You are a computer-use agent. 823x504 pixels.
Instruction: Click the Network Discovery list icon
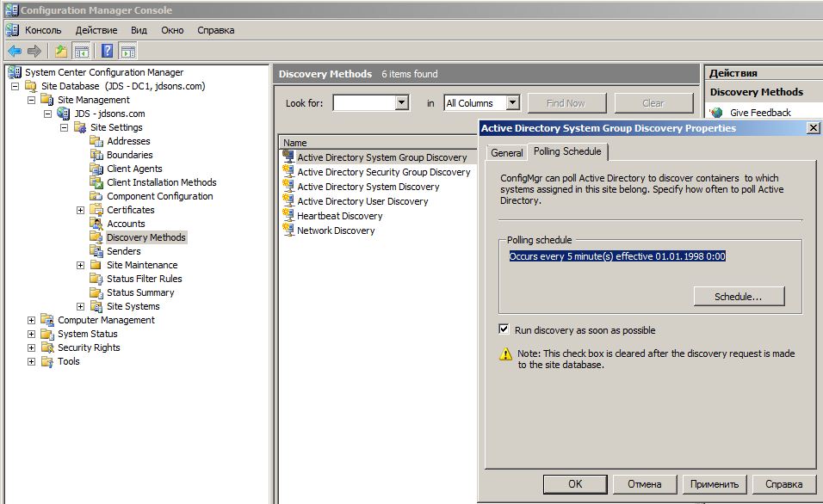point(288,230)
